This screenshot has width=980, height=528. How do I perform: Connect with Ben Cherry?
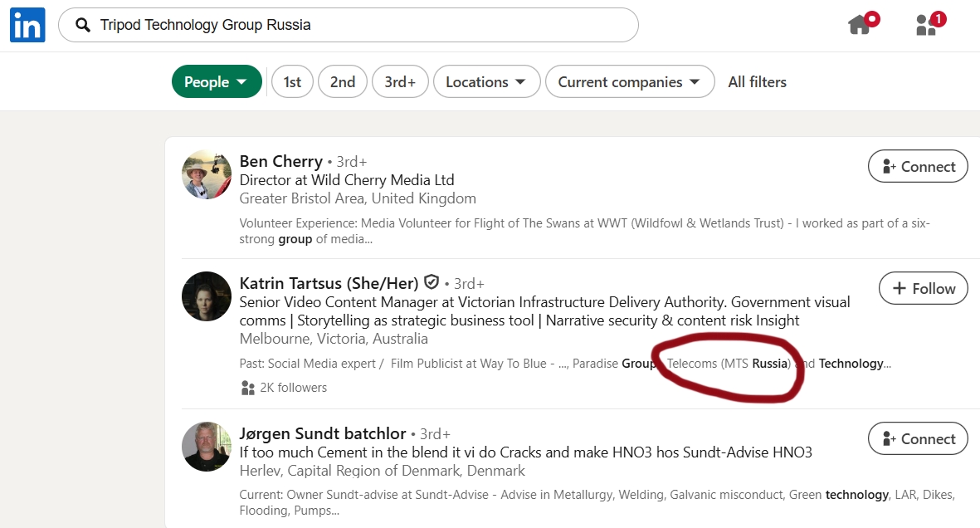pos(918,166)
